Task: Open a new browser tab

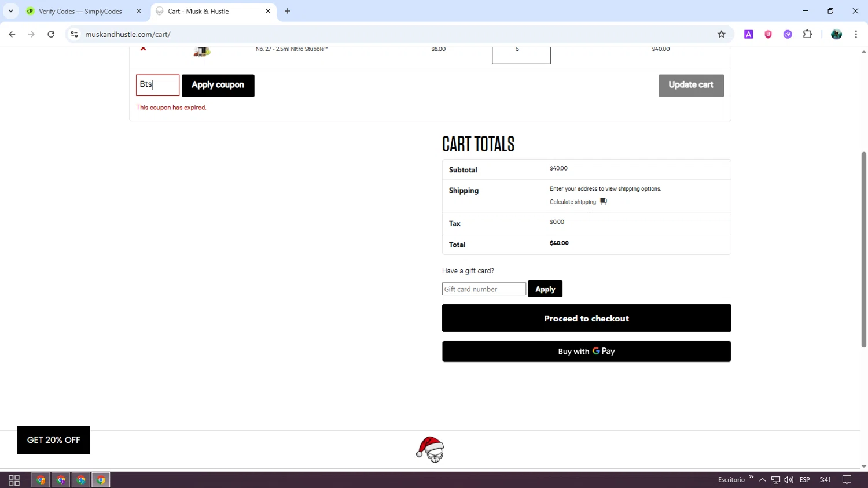Action: 288,11
